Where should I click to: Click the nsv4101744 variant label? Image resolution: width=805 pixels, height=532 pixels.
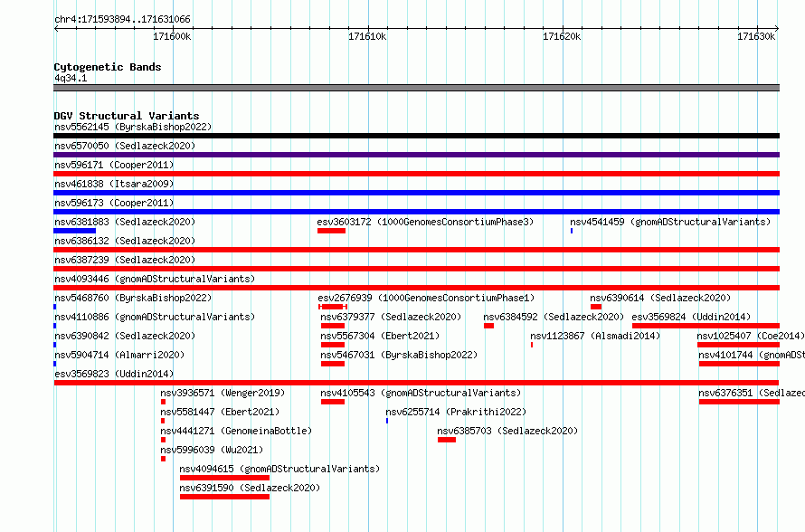(752, 355)
